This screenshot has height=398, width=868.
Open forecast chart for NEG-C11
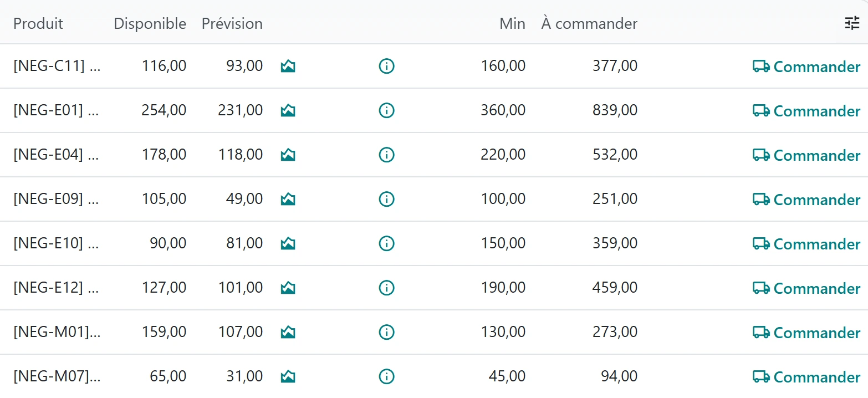288,67
